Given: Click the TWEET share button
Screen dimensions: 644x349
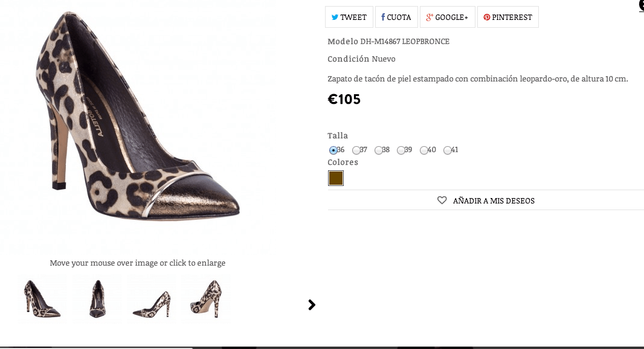Looking at the screenshot, I should [349, 17].
